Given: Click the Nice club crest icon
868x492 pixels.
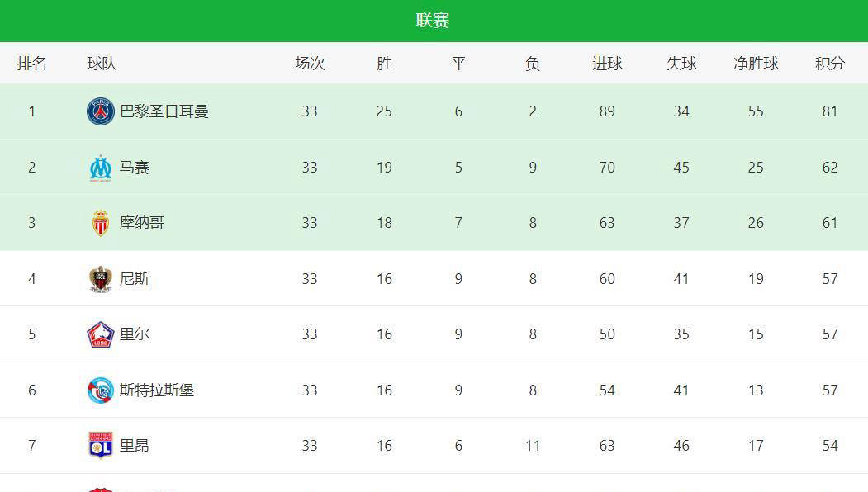Looking at the screenshot, I should click(101, 279).
